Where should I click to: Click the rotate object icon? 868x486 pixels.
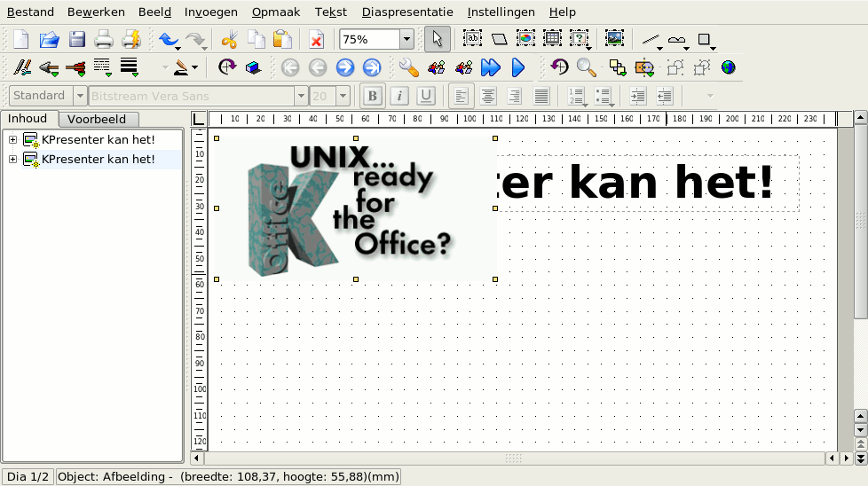(x=227, y=67)
